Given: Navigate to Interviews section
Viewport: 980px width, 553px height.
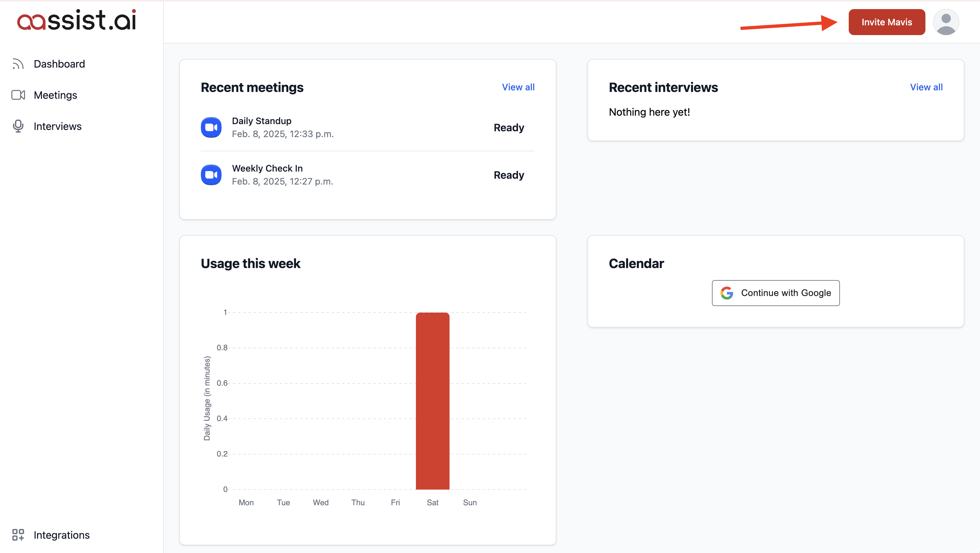Looking at the screenshot, I should click(x=58, y=126).
